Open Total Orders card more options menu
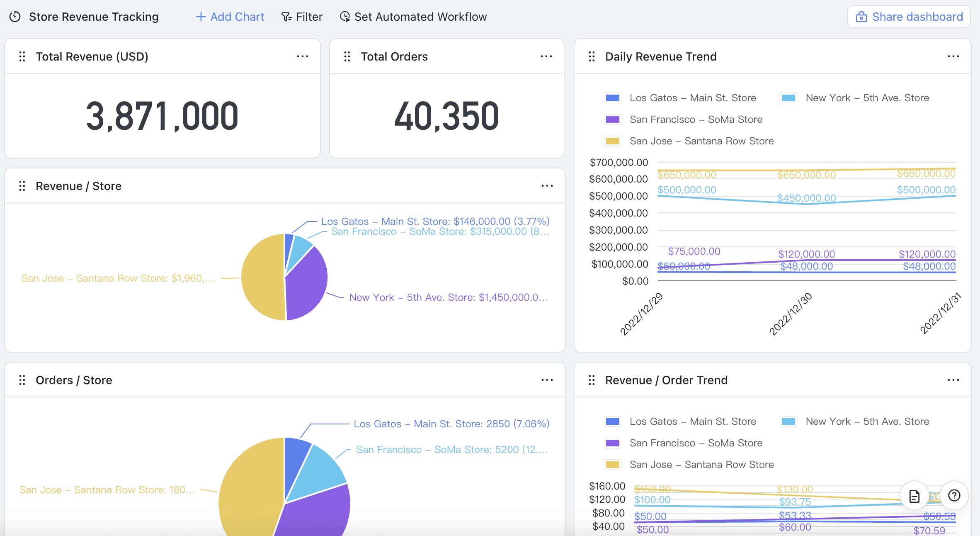980x536 pixels. (x=546, y=56)
